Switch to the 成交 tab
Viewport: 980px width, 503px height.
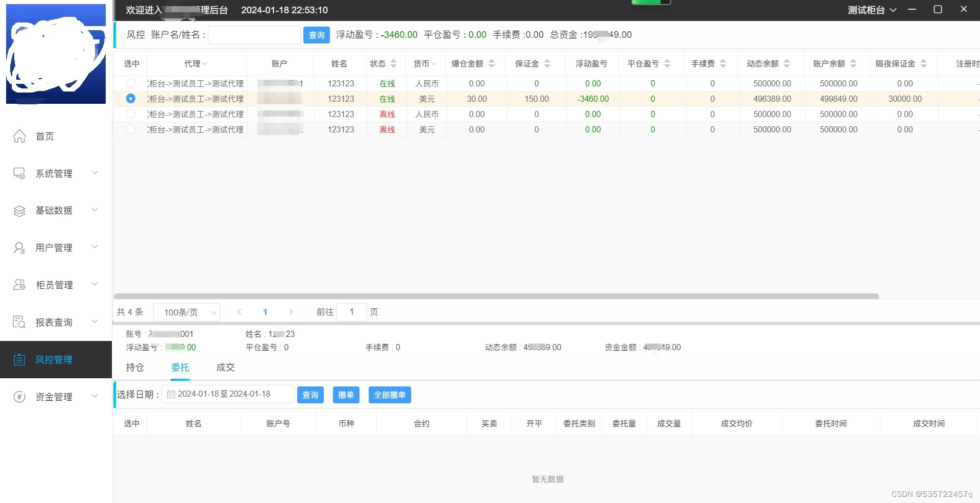click(x=225, y=368)
